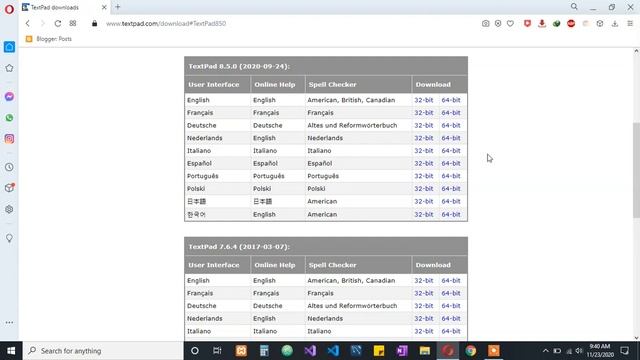
Task: Open File Explorer from taskbar
Action: pyautogui.click(x=424, y=351)
